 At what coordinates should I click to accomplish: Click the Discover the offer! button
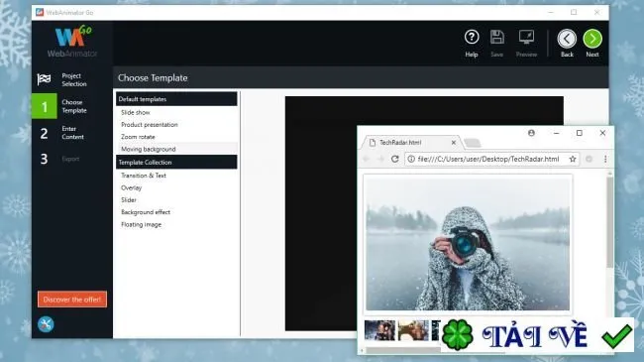pyautogui.click(x=72, y=300)
